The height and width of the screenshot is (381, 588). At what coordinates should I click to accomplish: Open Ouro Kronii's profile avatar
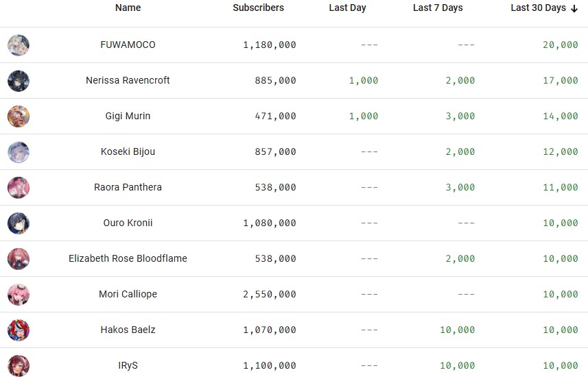click(x=19, y=223)
